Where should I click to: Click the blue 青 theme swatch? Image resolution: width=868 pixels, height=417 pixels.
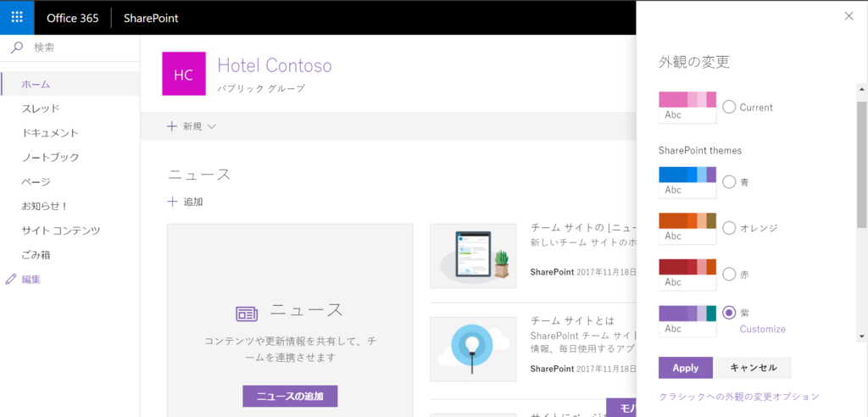tap(687, 182)
